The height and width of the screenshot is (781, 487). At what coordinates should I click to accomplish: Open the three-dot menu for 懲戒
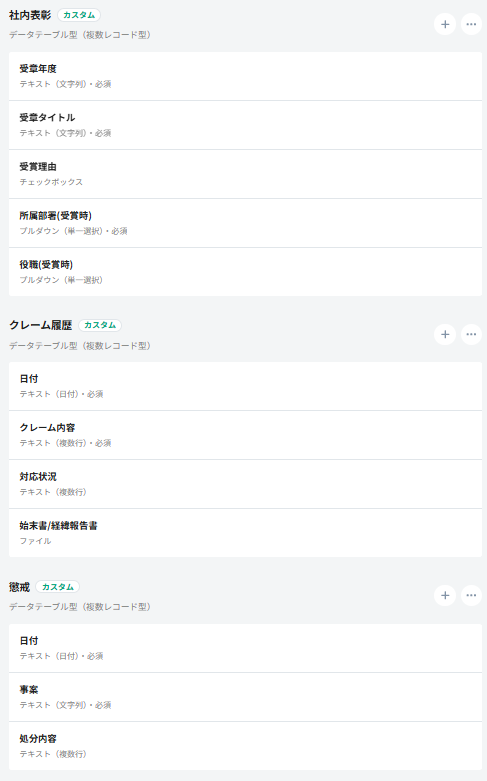[471, 595]
